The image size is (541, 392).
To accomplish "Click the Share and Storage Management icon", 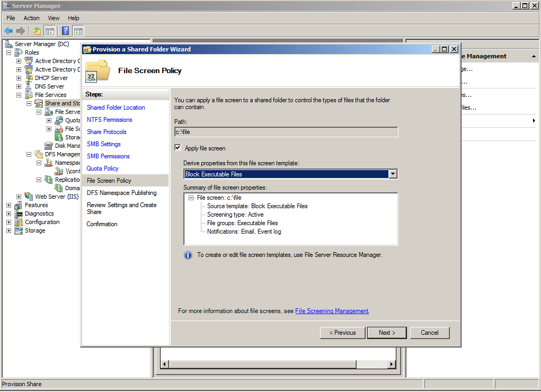I will click(x=39, y=103).
